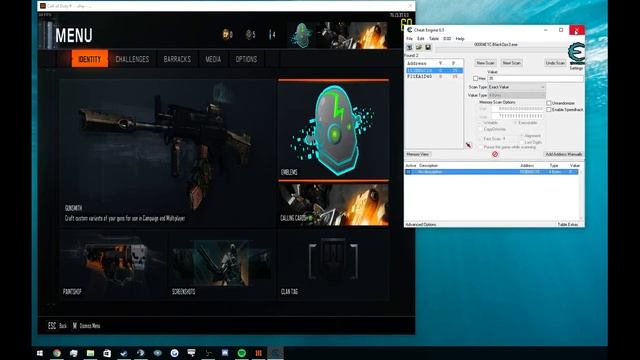Open Chrome from the taskbar
Screen dimensions: 640x360
pyautogui.click(x=57, y=353)
